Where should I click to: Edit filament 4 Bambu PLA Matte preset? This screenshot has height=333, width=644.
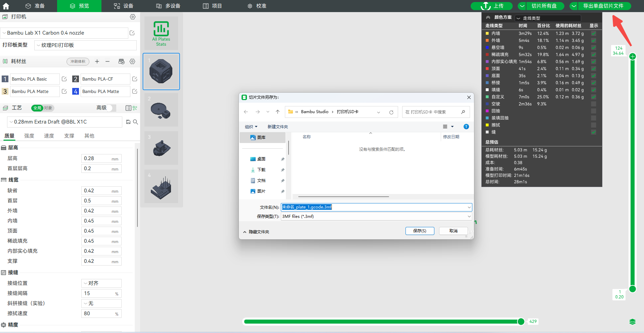[x=135, y=91]
